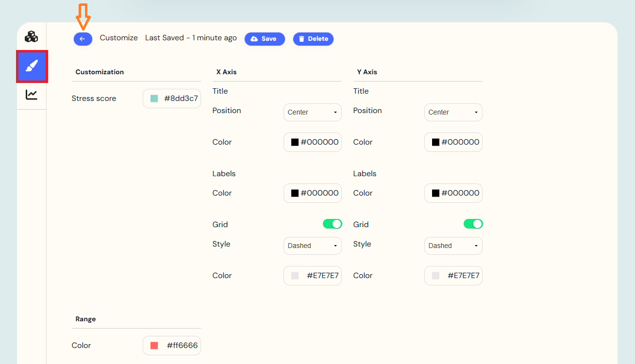
Task: Open the line chart sidebar icon
Action: (32, 95)
